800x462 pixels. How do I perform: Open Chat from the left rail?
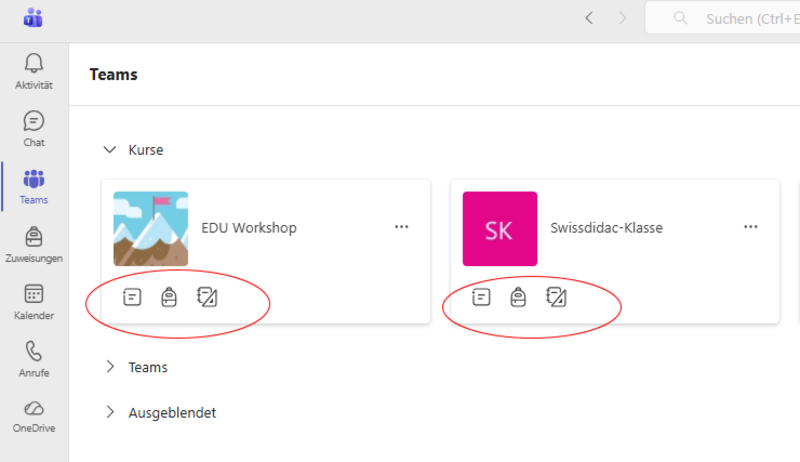point(34,128)
